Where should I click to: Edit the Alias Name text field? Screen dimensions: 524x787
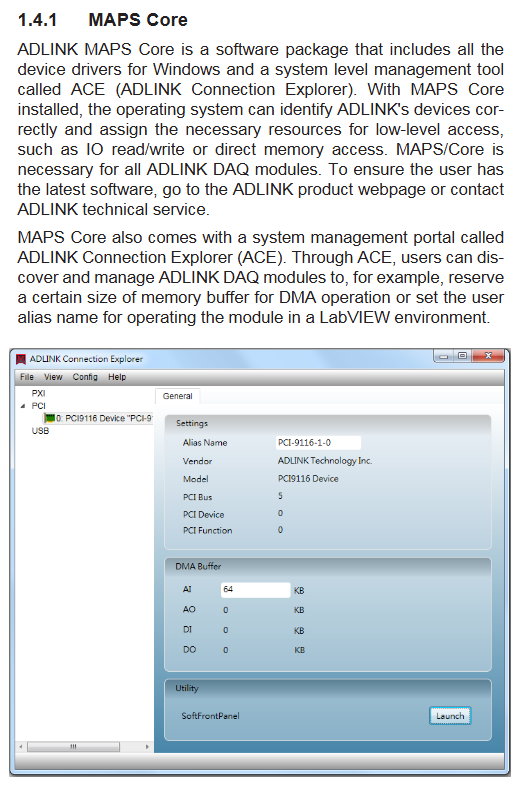(x=318, y=443)
